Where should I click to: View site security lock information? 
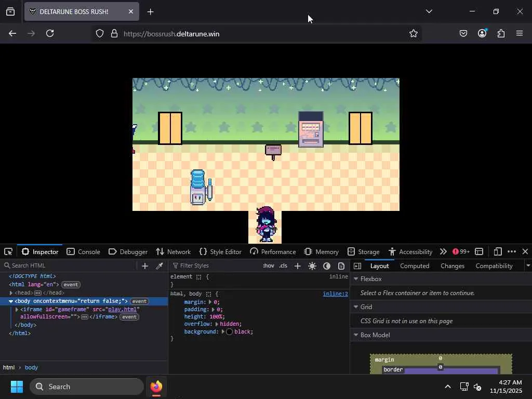point(114,33)
